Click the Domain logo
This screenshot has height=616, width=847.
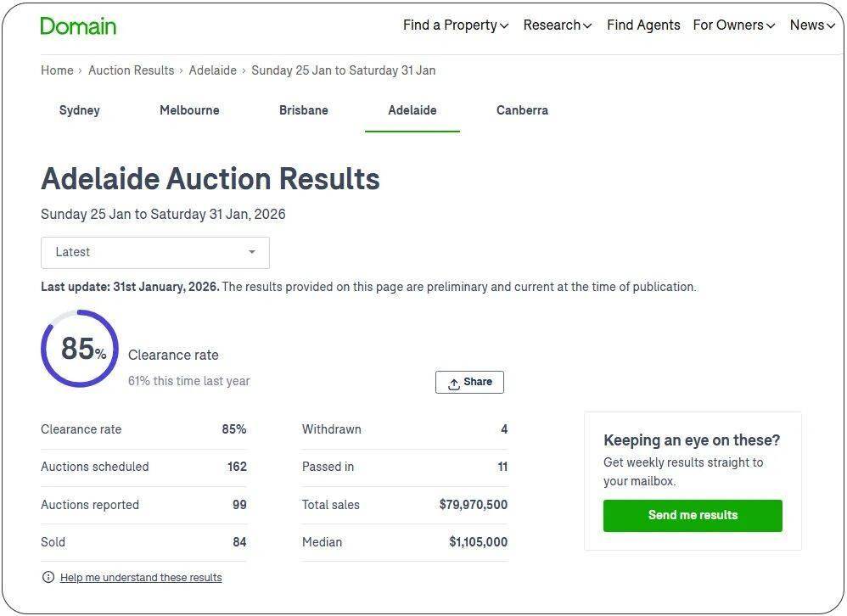click(x=78, y=25)
